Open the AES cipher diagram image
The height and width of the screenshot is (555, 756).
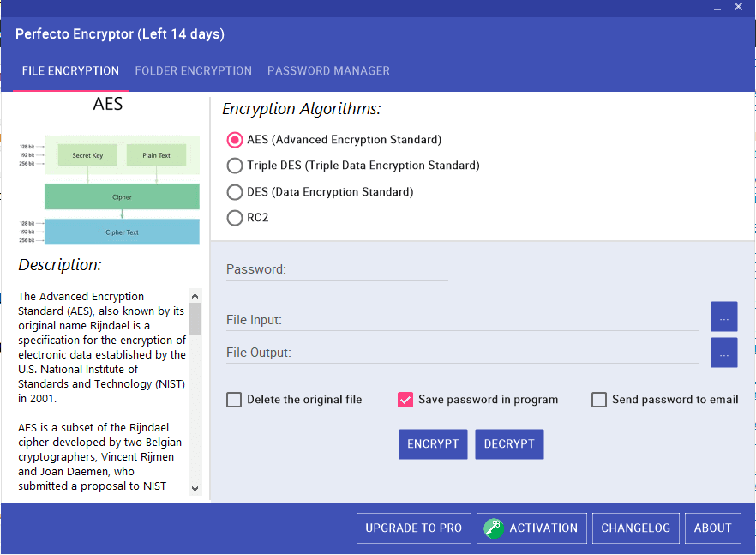109,190
